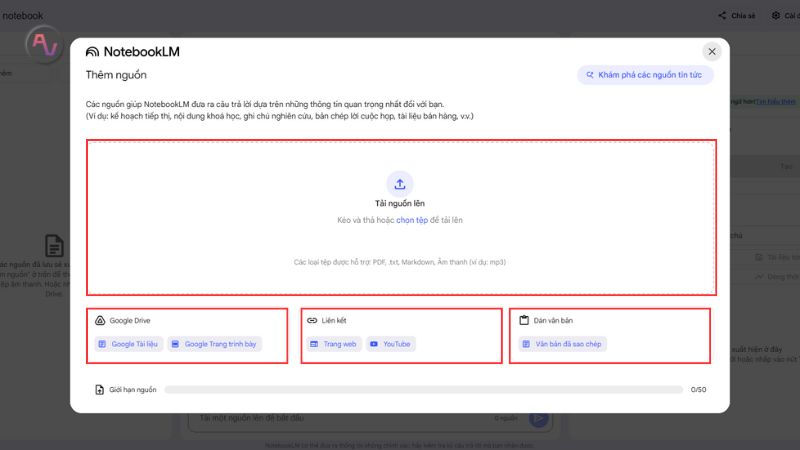Click the source limit progress bar
This screenshot has width=800, height=450.
423,390
